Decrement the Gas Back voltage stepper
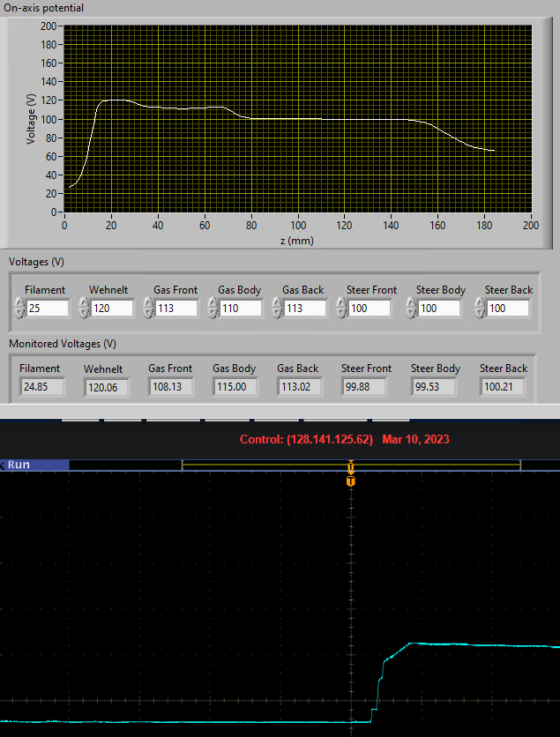The width and height of the screenshot is (560, 737). pyautogui.click(x=277, y=314)
